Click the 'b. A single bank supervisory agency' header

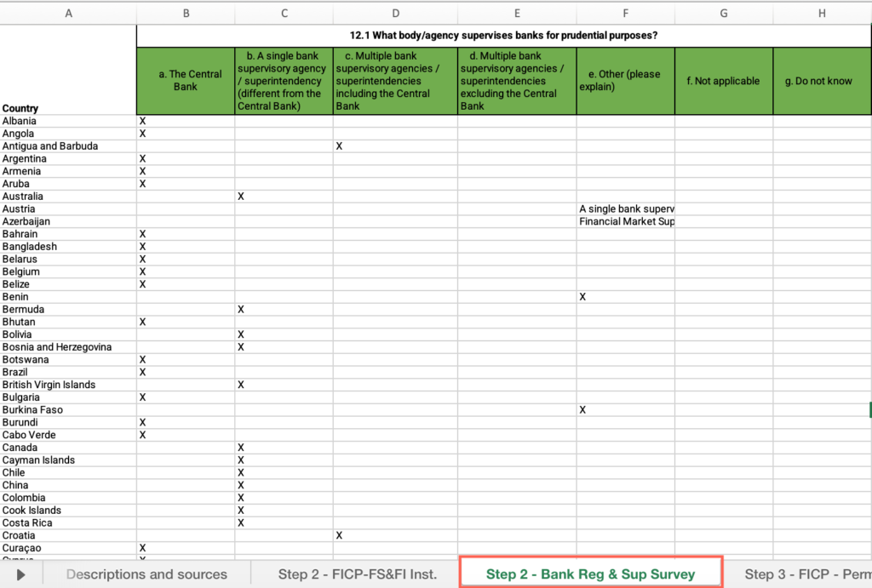tap(284, 81)
